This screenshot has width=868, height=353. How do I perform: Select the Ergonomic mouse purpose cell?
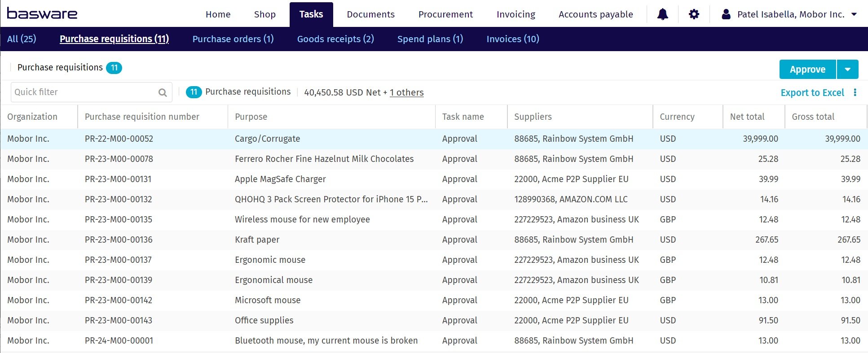[270, 260]
